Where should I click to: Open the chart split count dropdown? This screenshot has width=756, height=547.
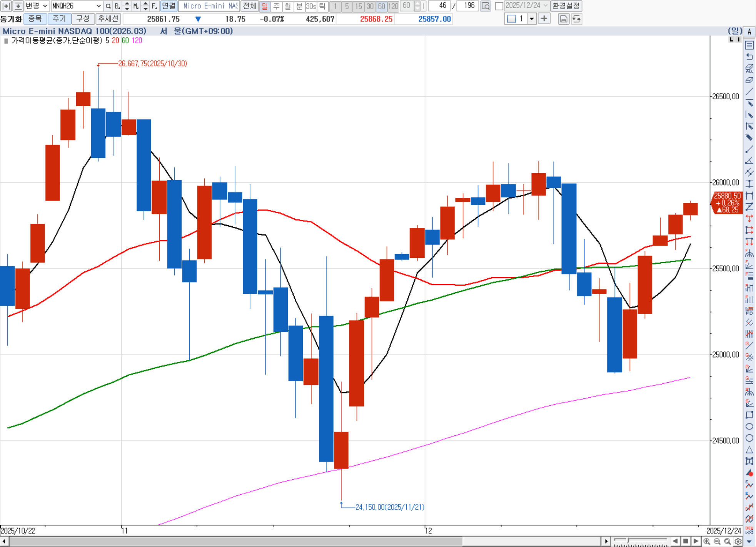point(532,18)
